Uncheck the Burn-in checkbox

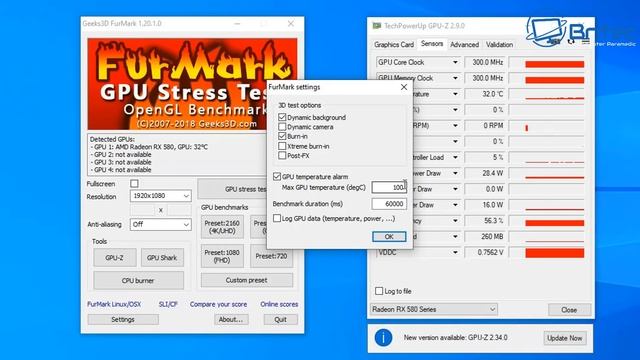(x=282, y=136)
